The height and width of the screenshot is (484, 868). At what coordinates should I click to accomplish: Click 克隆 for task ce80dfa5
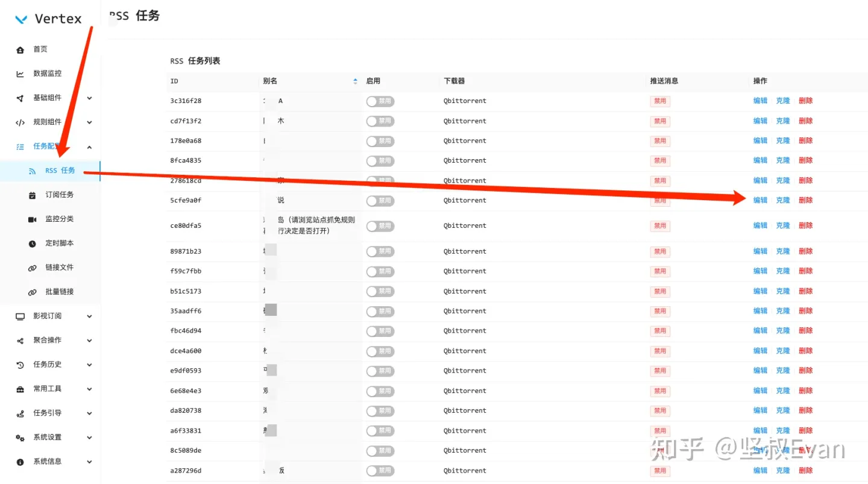tap(783, 225)
